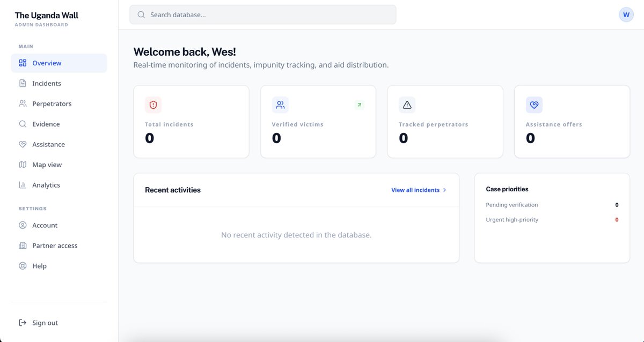
Task: Select the Analytics chart icon
Action: (x=22, y=185)
